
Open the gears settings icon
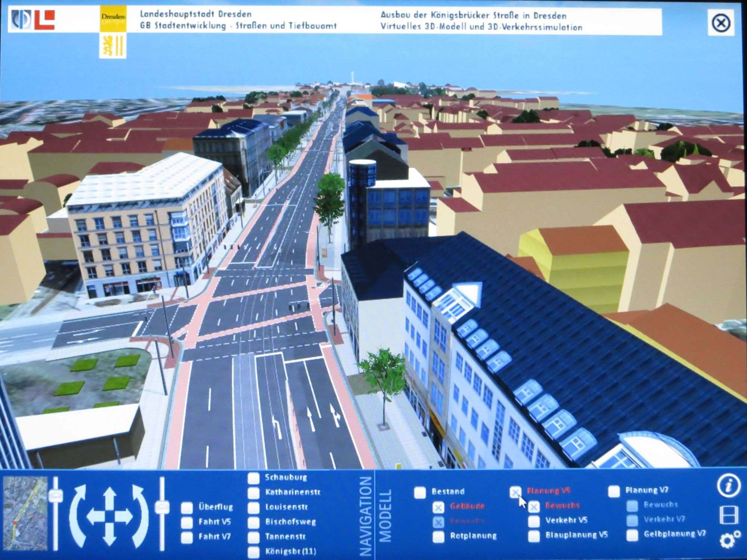[x=729, y=540]
